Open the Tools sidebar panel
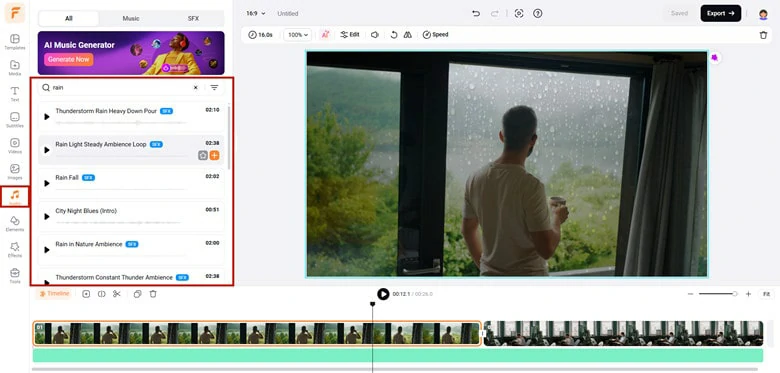This screenshot has width=780, height=373. tap(15, 276)
